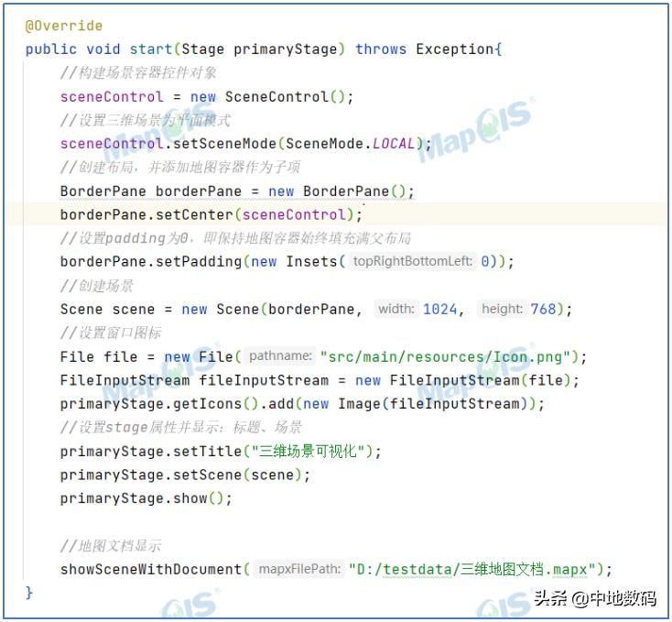Click the comment //创建场景
Screen dimensions: 672x622
(97, 286)
